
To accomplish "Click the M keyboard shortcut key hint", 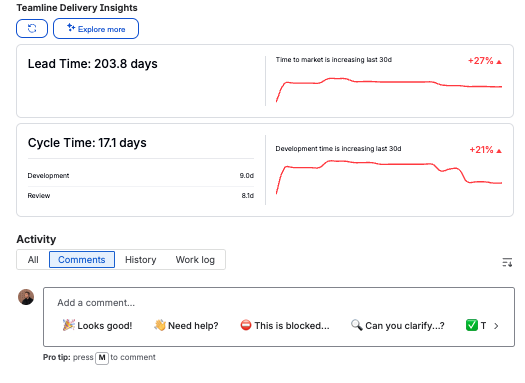I will [102, 358].
